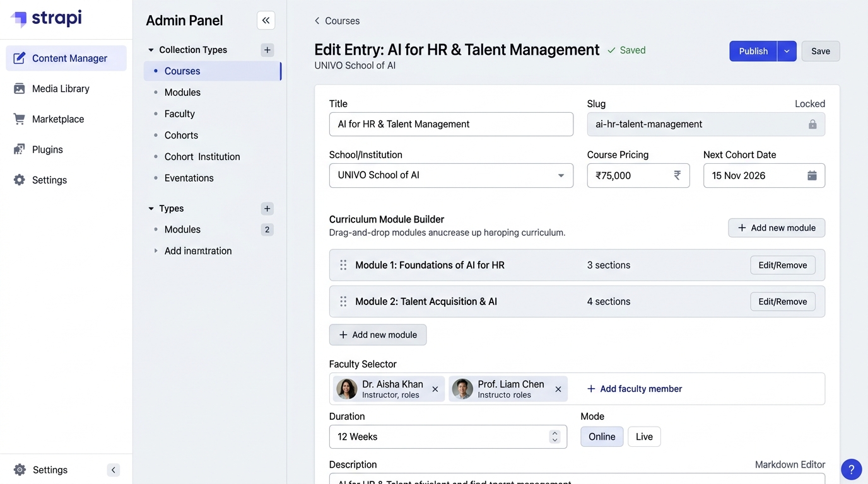
Task: Select Online mode
Action: coord(602,437)
